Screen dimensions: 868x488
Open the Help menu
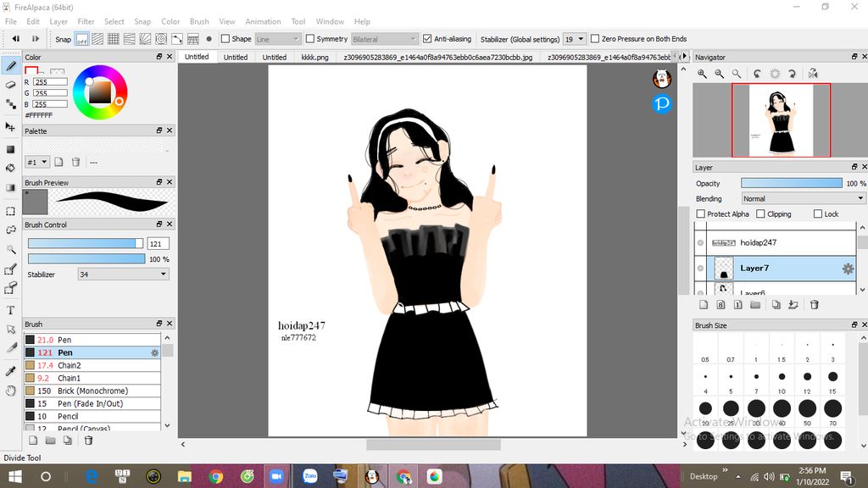click(362, 21)
